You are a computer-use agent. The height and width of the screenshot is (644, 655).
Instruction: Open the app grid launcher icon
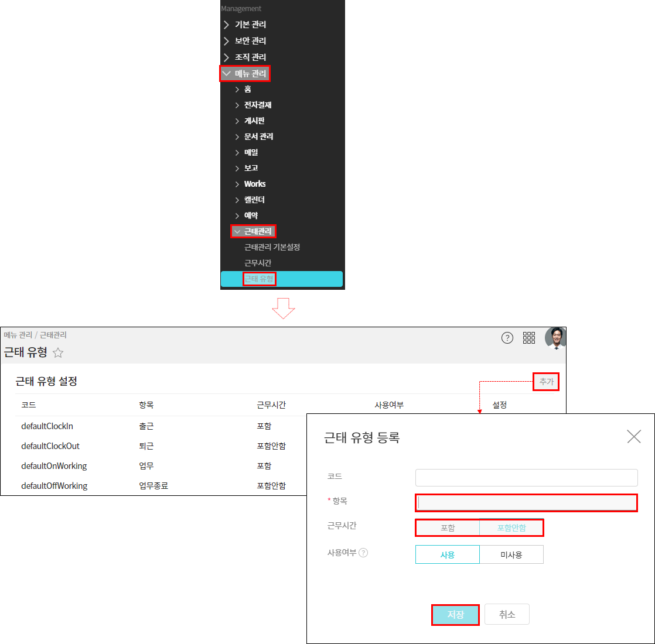529,338
